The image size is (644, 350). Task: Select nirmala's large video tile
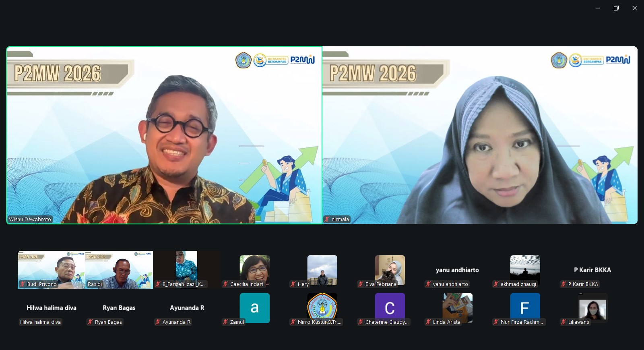click(480, 135)
